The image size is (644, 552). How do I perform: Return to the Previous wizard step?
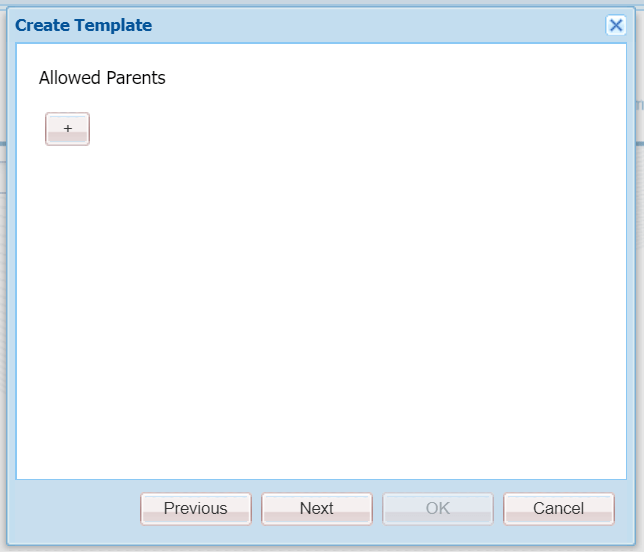coord(196,509)
